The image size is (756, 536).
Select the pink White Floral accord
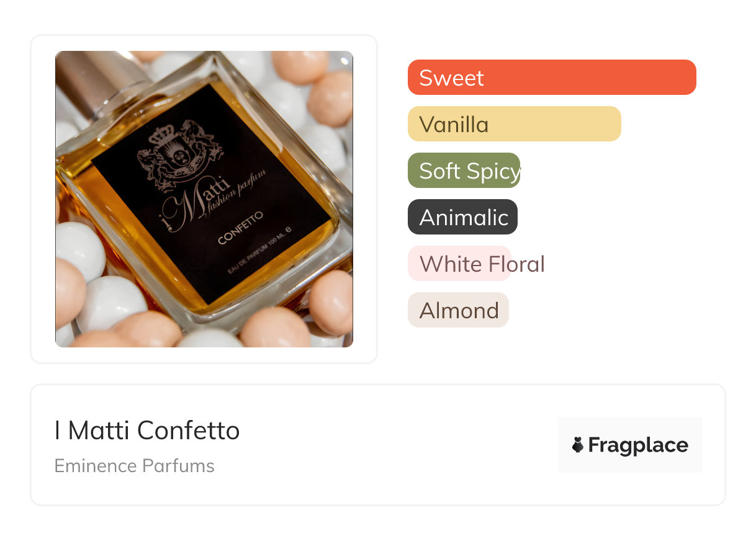click(459, 264)
